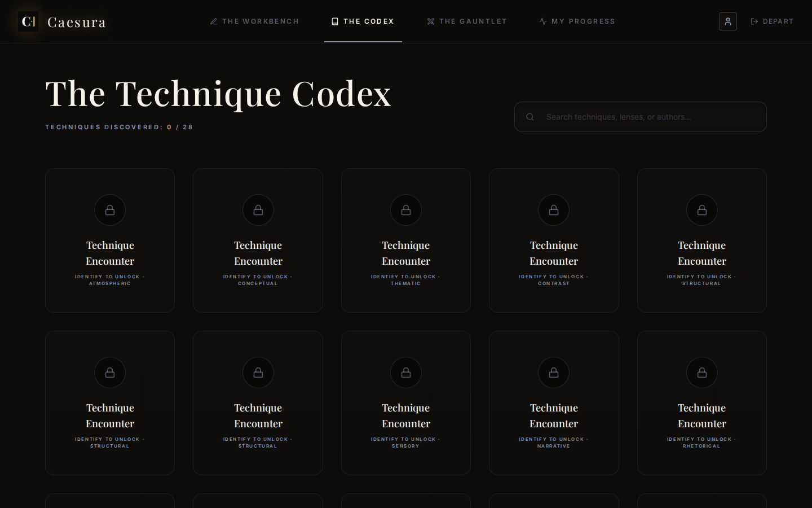The image size is (812, 508).
Task: Click the Depart logout button
Action: 772,21
